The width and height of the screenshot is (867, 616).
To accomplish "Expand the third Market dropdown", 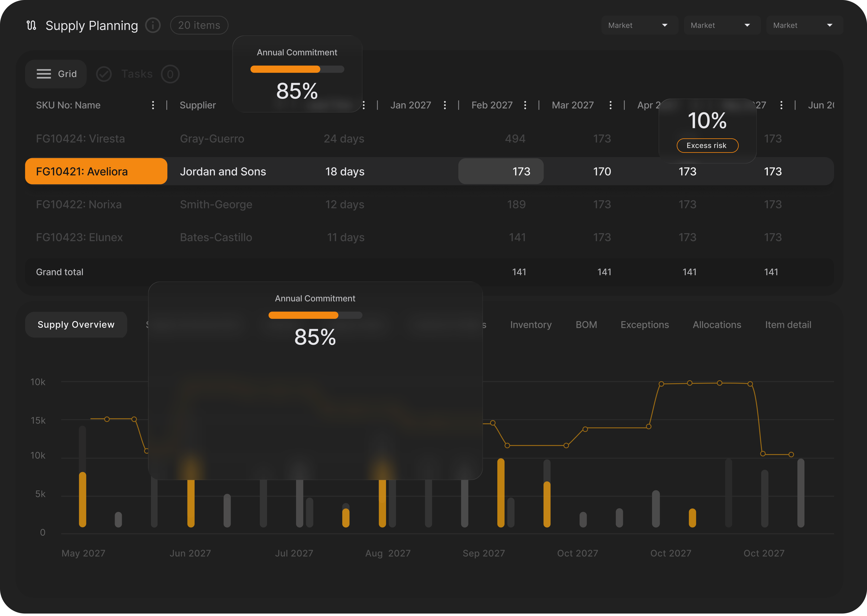I will coord(804,25).
